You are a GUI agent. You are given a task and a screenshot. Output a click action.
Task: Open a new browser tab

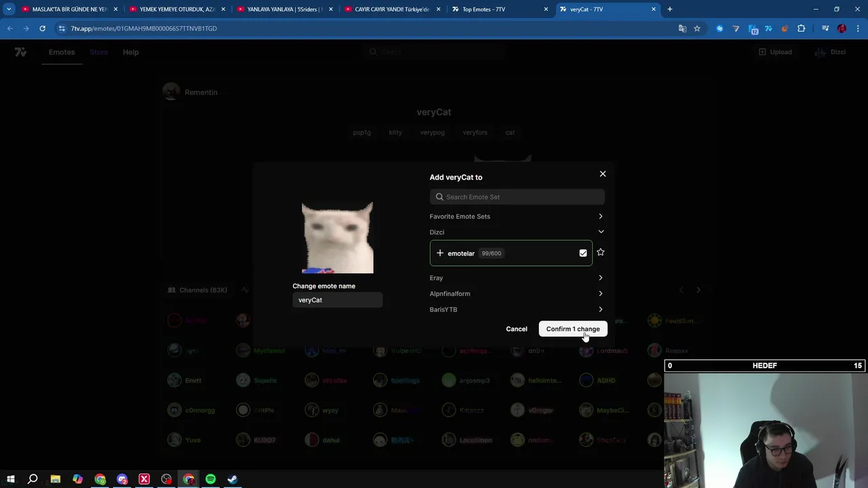[669, 9]
